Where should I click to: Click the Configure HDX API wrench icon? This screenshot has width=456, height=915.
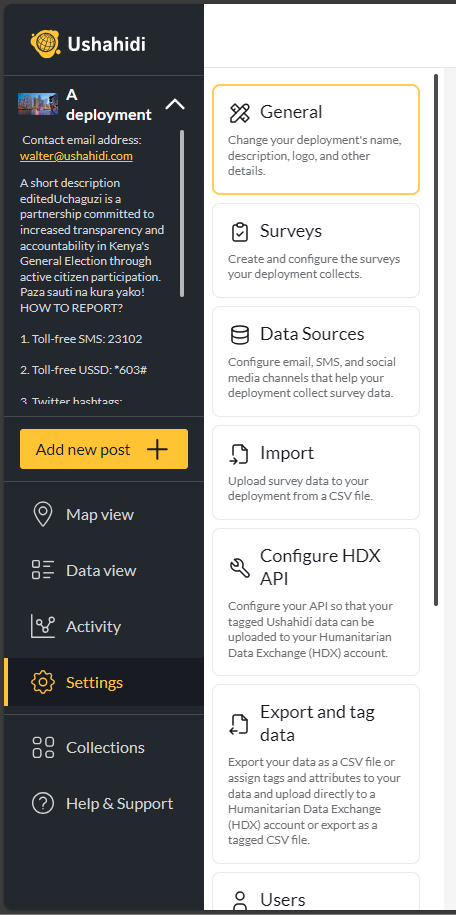(x=240, y=567)
